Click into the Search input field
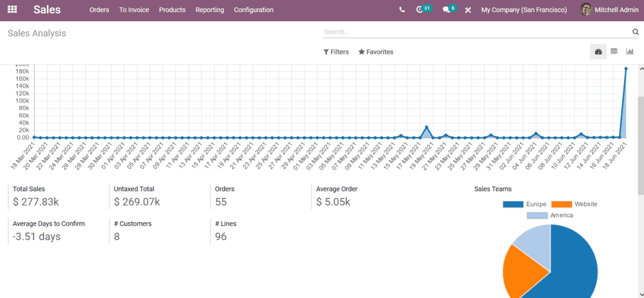The image size is (644, 298). pyautogui.click(x=476, y=32)
